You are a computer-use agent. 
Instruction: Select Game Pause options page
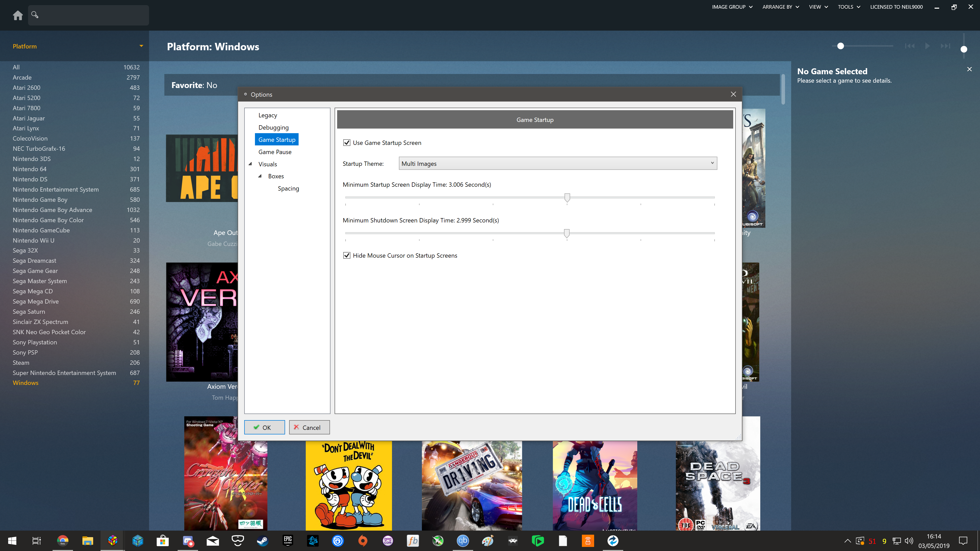tap(275, 152)
